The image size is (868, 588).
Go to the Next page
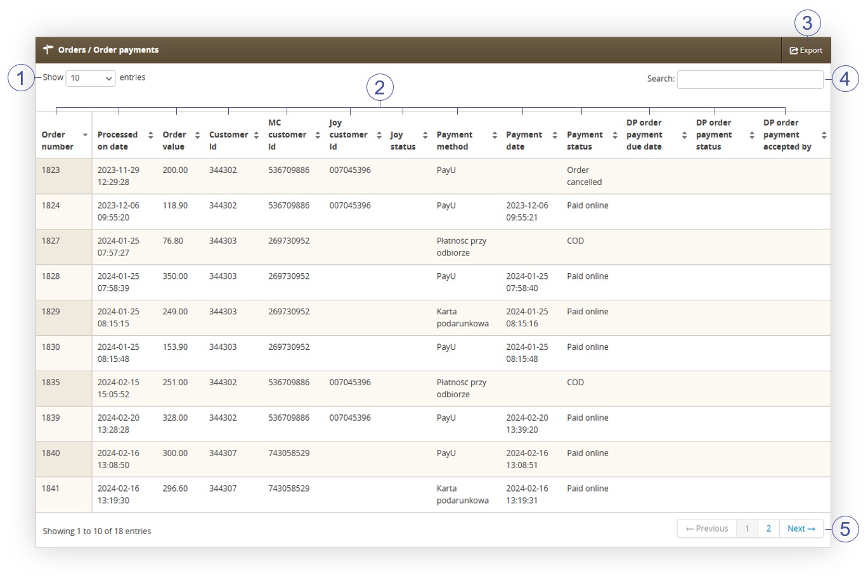coord(801,528)
